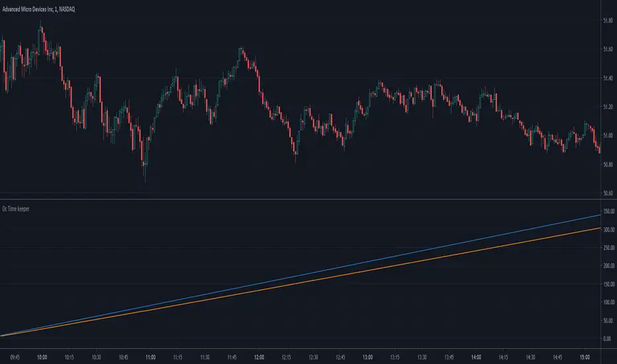Click the 09:45 time axis label
The height and width of the screenshot is (364, 617).
(15, 357)
